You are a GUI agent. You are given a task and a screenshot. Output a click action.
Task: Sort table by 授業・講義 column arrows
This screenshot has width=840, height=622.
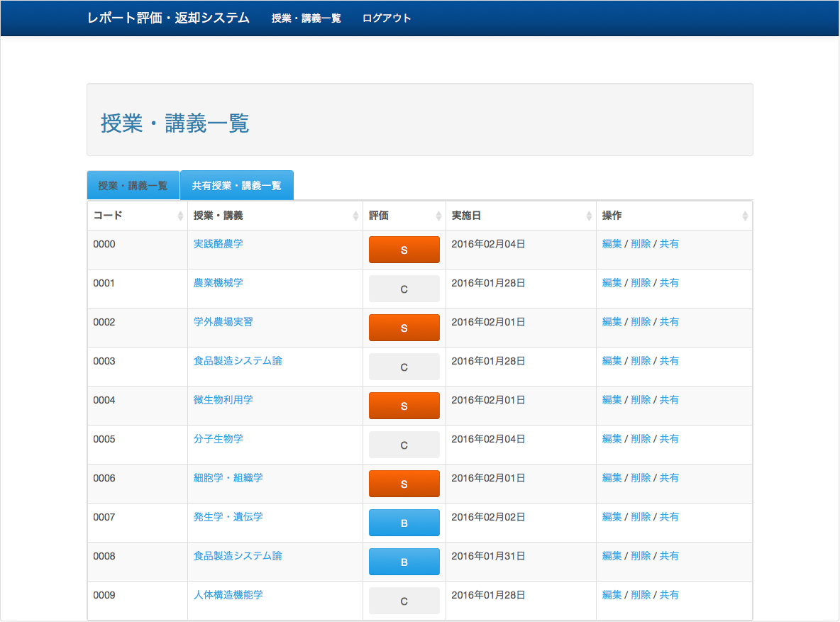click(x=355, y=216)
